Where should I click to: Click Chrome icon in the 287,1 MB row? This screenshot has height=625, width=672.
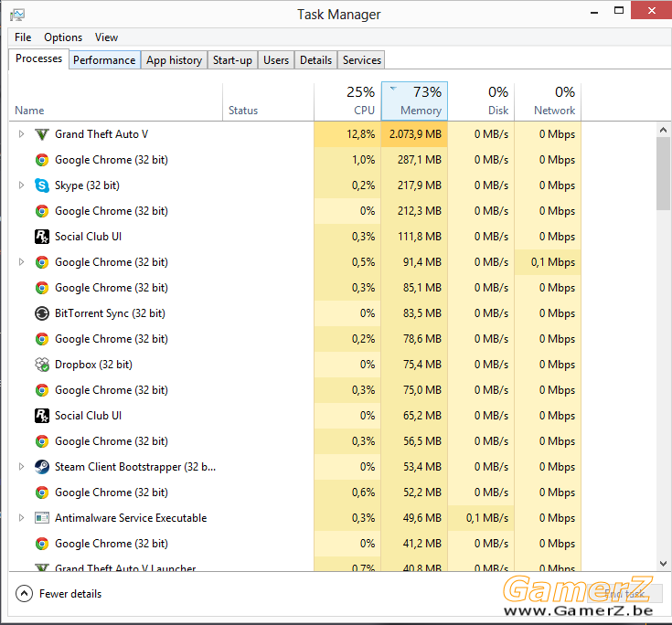click(41, 160)
